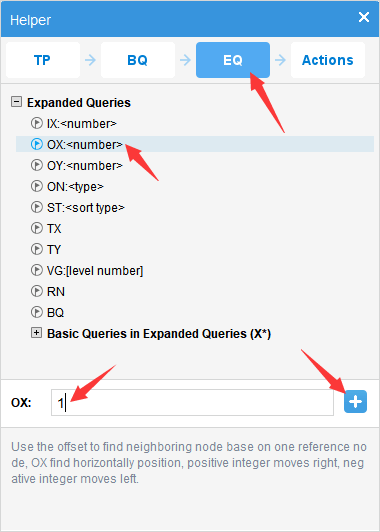Viewport: 380px width, 532px height.
Task: Click the flag icon beside IX:<number>
Action: [x=37, y=124]
